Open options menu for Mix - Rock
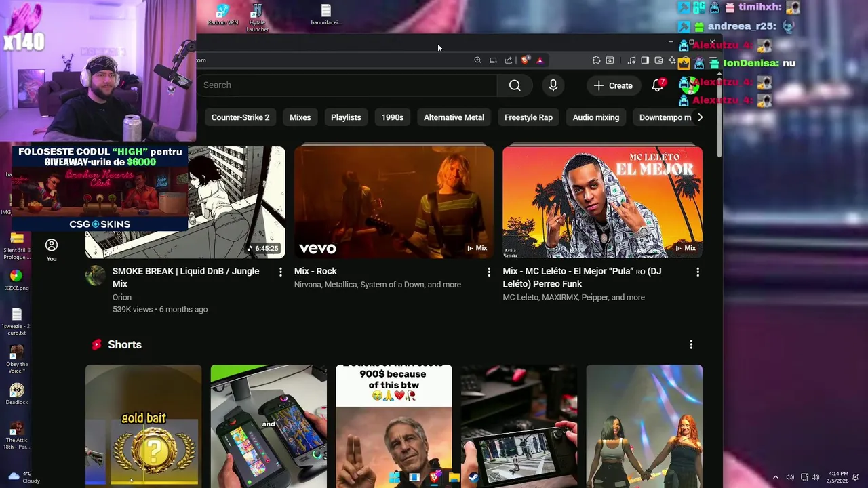The image size is (868, 488). coord(489,272)
